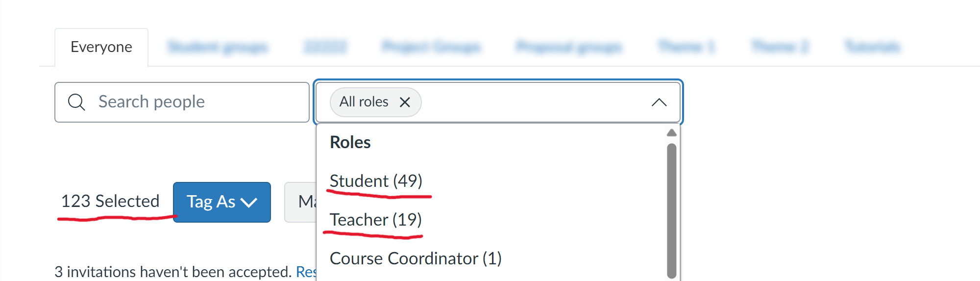Image resolution: width=980 pixels, height=281 pixels.
Task: Open the Tag As dropdown button
Action: pyautogui.click(x=221, y=202)
